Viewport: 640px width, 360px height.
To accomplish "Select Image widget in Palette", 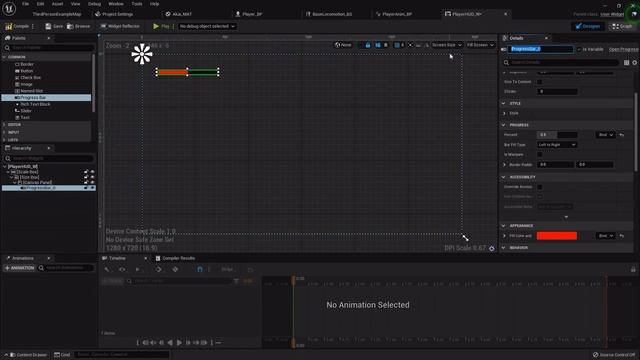I will 24,84.
